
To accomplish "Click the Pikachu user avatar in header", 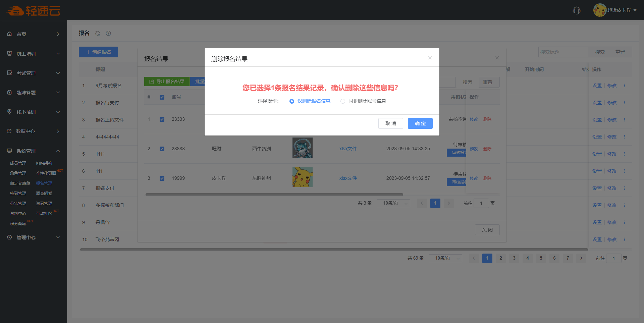I will [x=599, y=10].
